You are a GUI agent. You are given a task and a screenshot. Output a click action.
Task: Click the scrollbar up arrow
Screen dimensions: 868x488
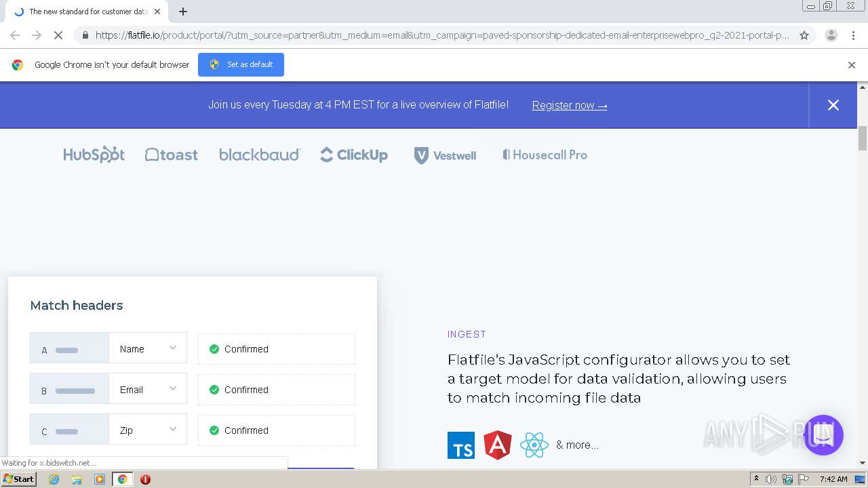coord(863,87)
